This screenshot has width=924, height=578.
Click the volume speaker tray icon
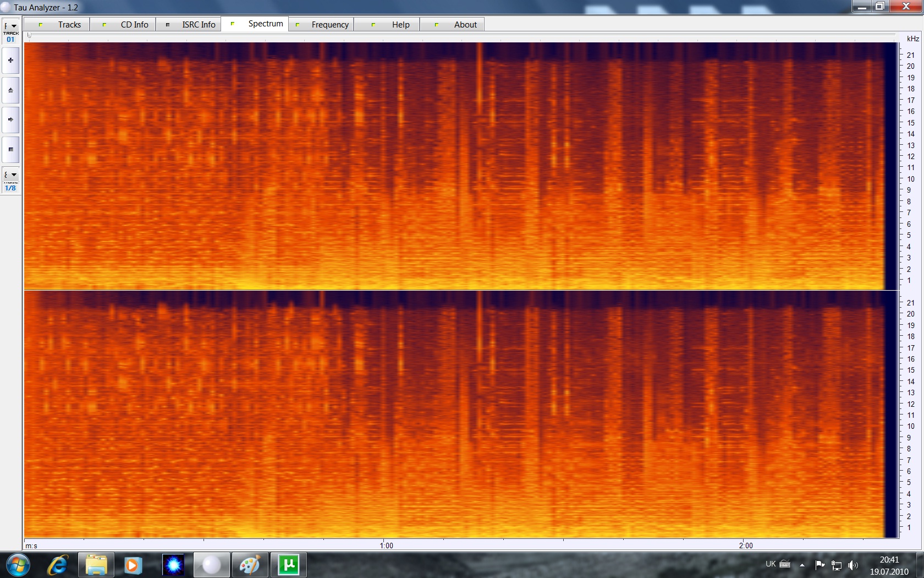tap(853, 565)
